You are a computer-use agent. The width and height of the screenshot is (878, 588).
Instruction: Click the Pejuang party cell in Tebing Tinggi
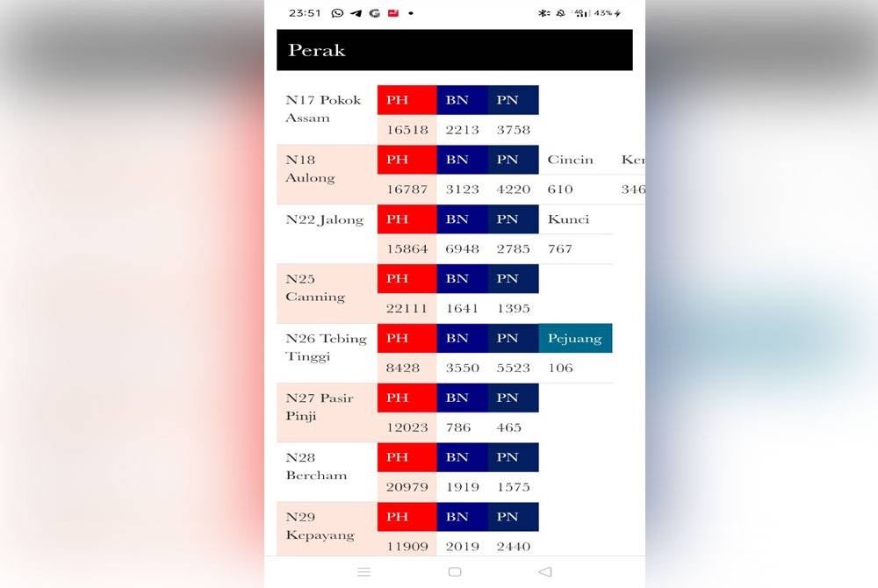click(x=575, y=339)
